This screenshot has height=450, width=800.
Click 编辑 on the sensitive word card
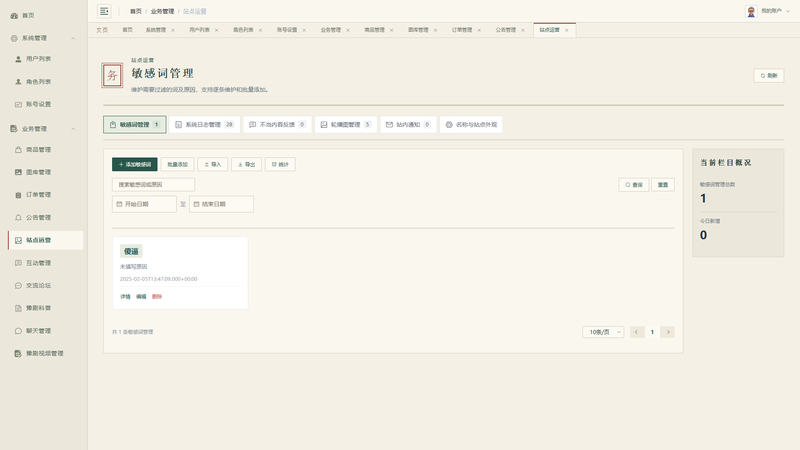(141, 297)
